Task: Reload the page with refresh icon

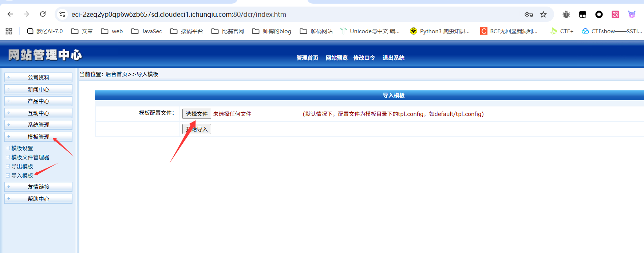Action: pos(43,14)
